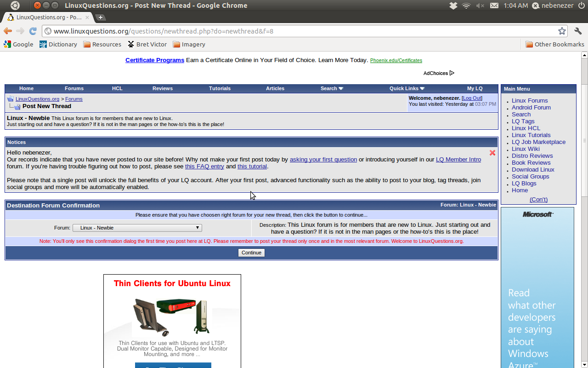The width and height of the screenshot is (588, 368).
Task: Open Social Groups in Main Menu
Action: pyautogui.click(x=531, y=176)
